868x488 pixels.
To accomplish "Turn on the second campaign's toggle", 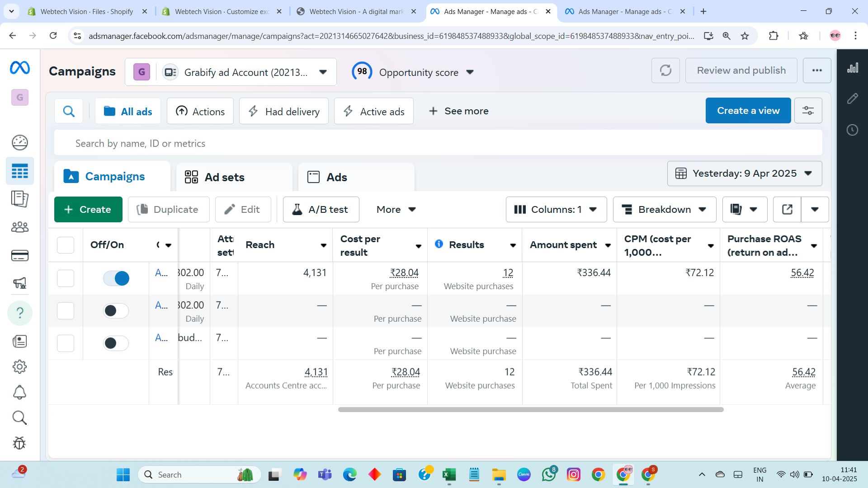I will pos(116,311).
